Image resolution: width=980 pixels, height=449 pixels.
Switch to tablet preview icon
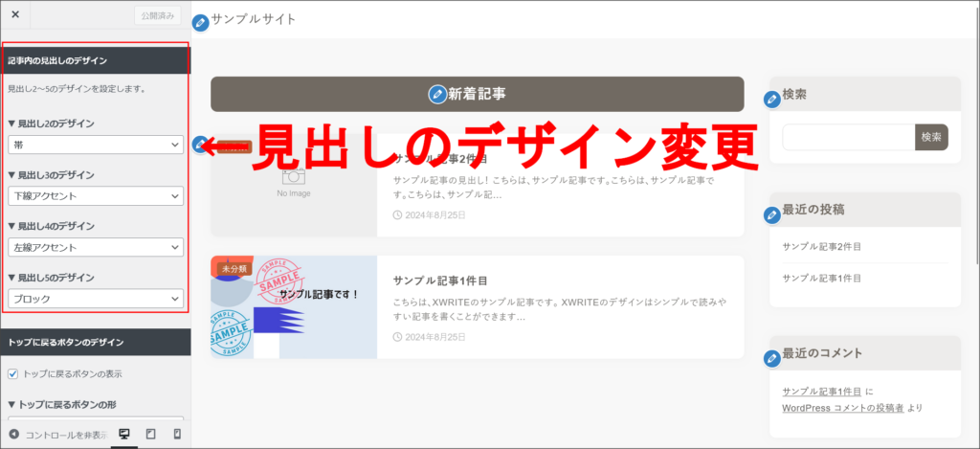coord(150,434)
